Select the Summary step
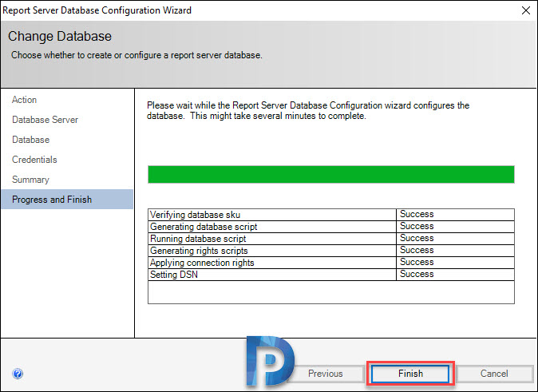 coord(30,179)
